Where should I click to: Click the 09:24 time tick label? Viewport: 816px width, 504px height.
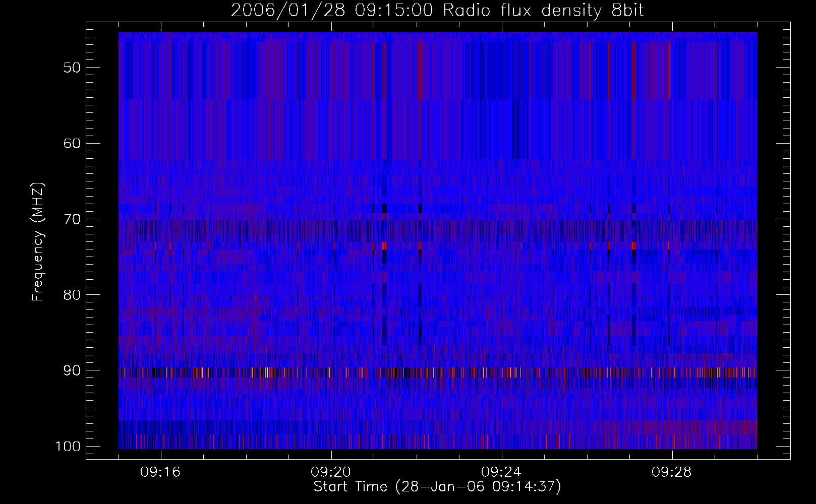tap(501, 472)
